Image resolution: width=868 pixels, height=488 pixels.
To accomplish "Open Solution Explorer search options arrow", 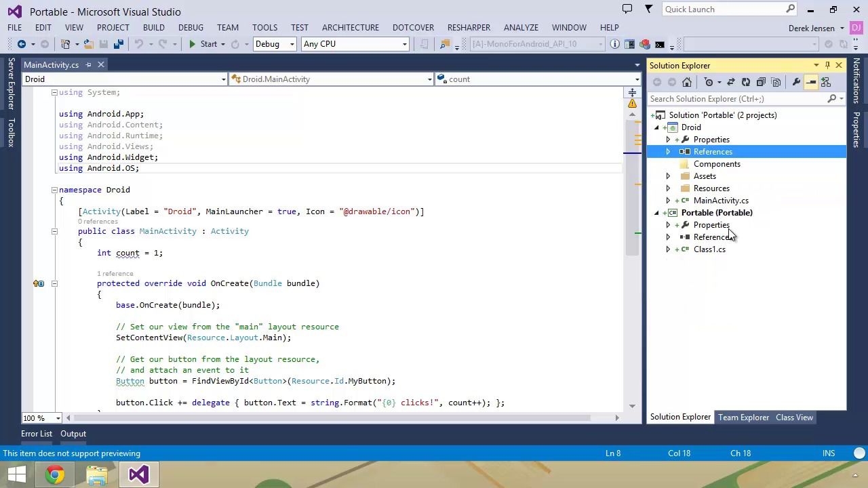I will pos(841,99).
